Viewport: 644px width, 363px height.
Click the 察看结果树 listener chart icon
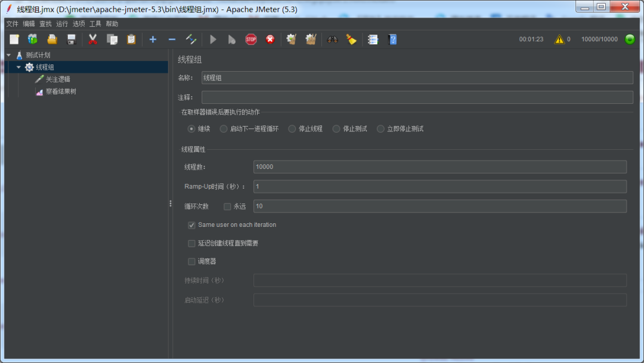coord(39,91)
